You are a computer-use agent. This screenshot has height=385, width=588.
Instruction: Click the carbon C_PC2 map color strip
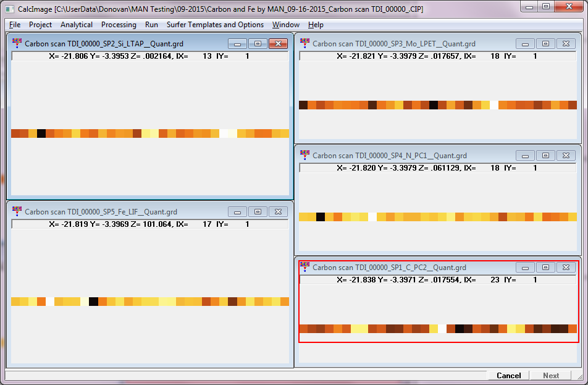437,329
